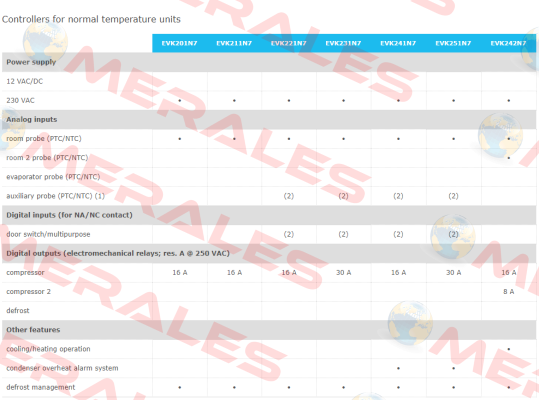Viewport: 539px width, 400px height.
Task: Click door switch '(2)' under EVK241N7
Action: [398, 234]
